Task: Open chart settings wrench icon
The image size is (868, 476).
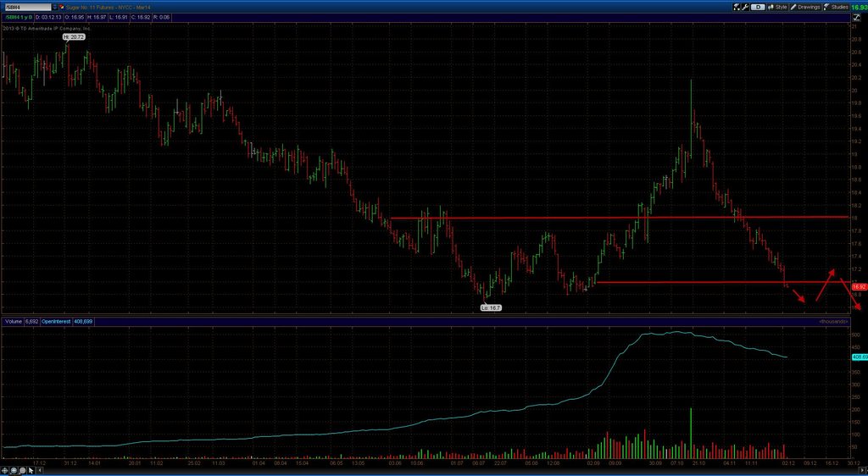Action: coord(745,7)
